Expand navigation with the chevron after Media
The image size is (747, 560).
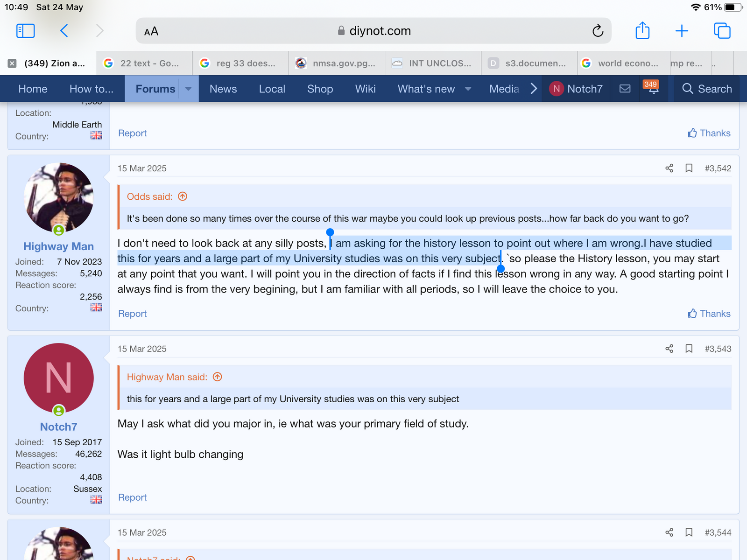tap(534, 89)
